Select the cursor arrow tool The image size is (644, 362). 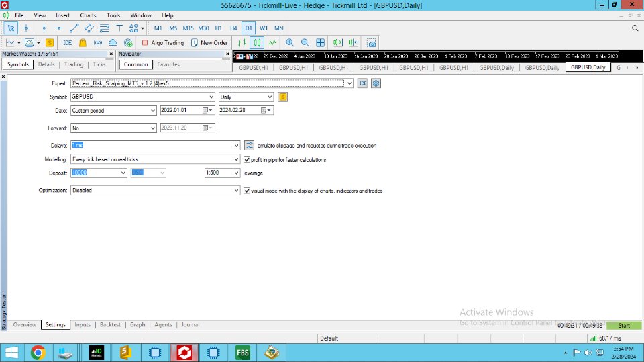(x=11, y=28)
